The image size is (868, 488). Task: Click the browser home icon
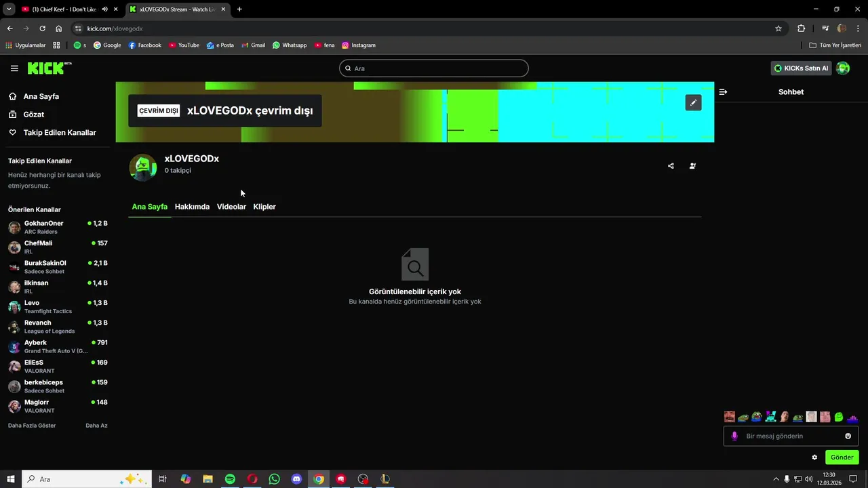tap(59, 28)
